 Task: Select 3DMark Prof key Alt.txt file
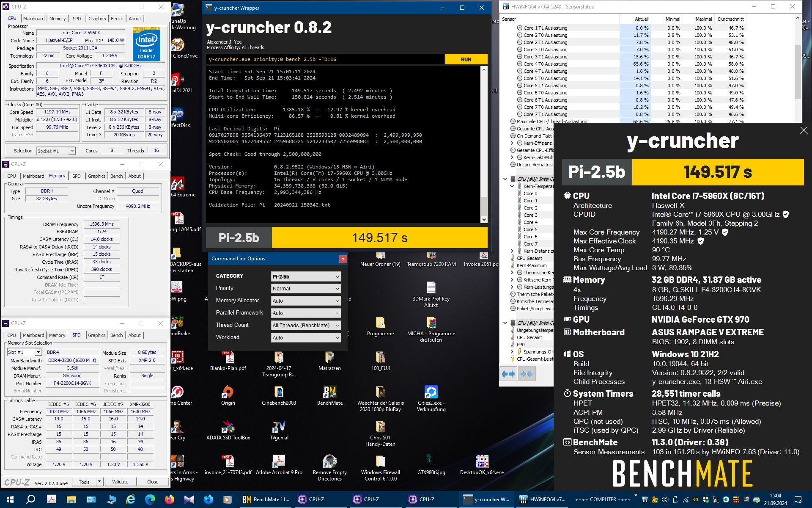pyautogui.click(x=431, y=294)
